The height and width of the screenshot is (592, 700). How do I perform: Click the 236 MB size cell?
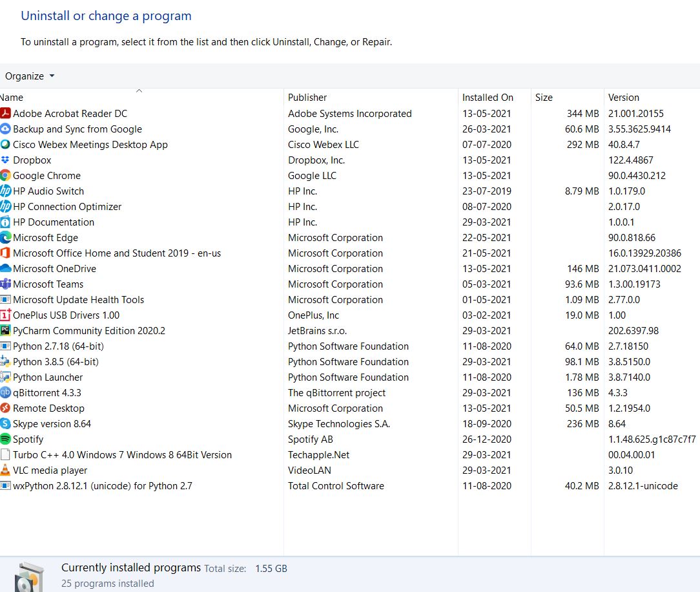tap(582, 423)
